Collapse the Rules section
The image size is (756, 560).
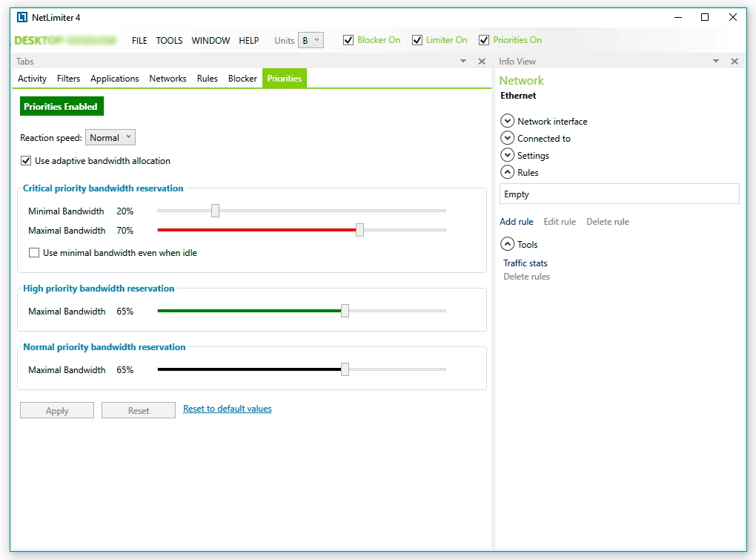click(x=507, y=172)
